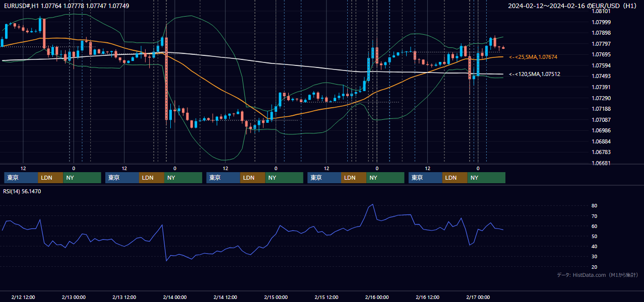644x302 pixels.
Task: Select the 120,SMA,1.07512 indicator label
Action: click(535, 74)
